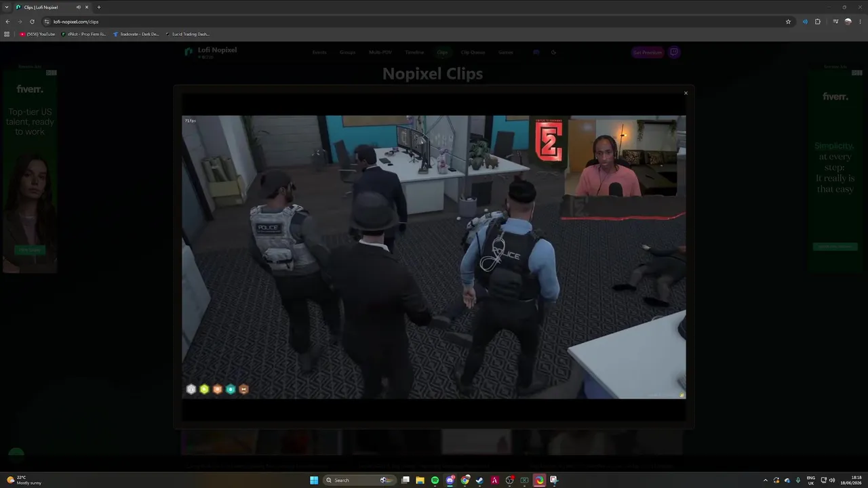The width and height of the screenshot is (868, 488).
Task: Show hidden system tray icons
Action: point(766,480)
